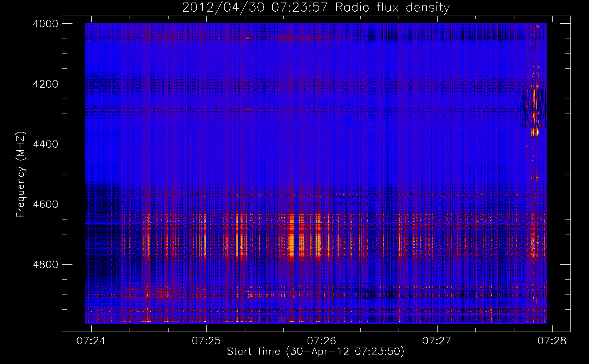Click the '4800' frequency axis label
Screen dimensions: 589x364
pos(46,265)
